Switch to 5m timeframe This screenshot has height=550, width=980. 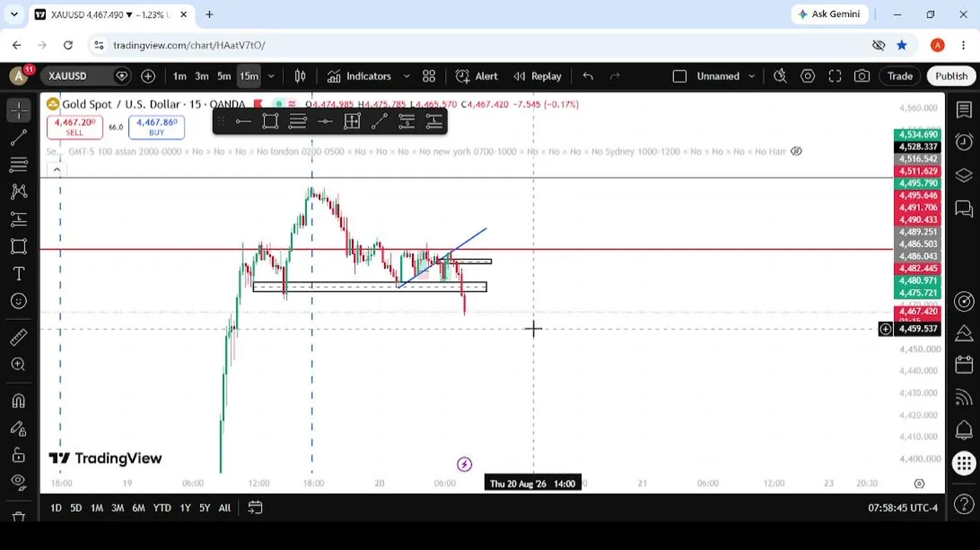coord(224,76)
